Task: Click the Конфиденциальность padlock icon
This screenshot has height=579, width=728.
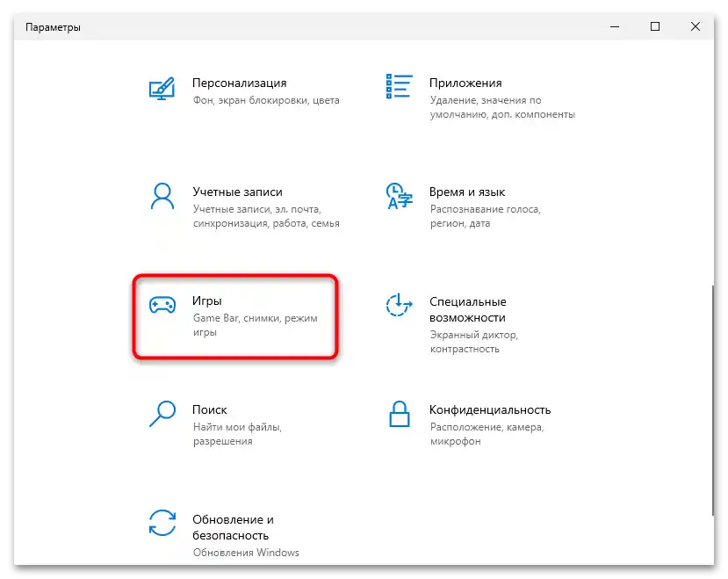Action: [x=399, y=415]
